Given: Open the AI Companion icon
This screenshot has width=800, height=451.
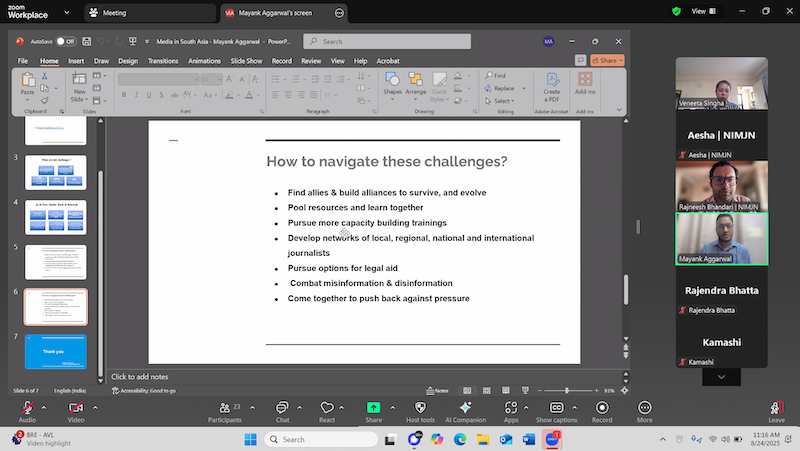Looking at the screenshot, I should [x=465, y=408].
